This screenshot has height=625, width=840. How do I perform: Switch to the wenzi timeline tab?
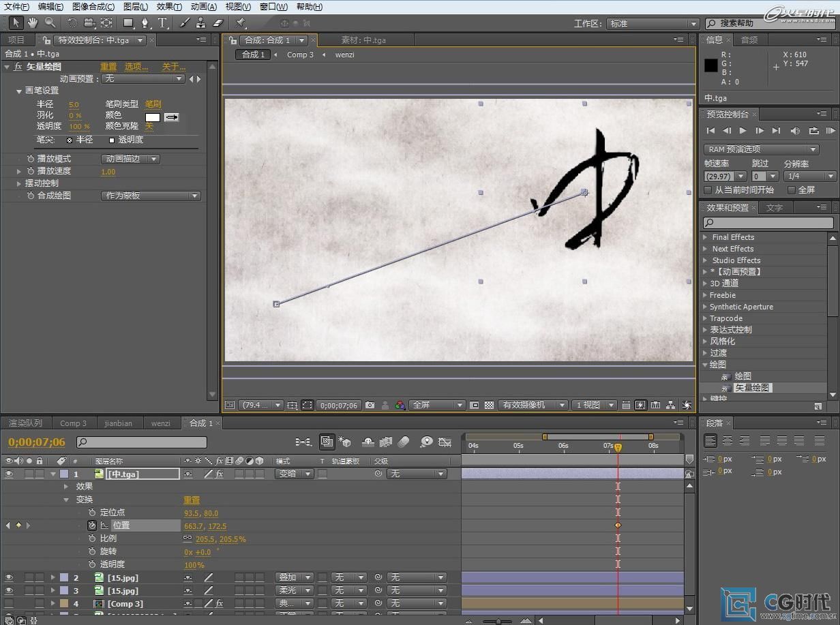pos(160,423)
